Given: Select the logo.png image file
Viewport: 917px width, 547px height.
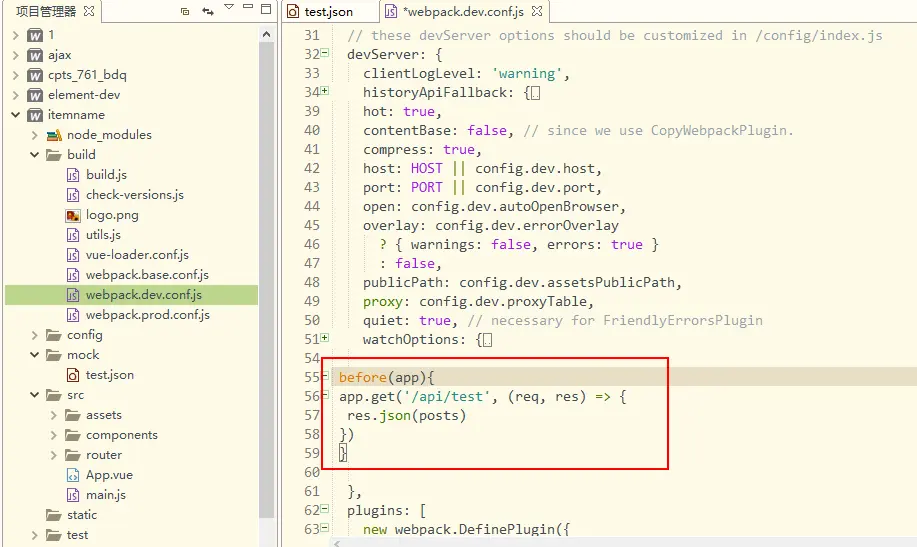Looking at the screenshot, I should point(112,215).
